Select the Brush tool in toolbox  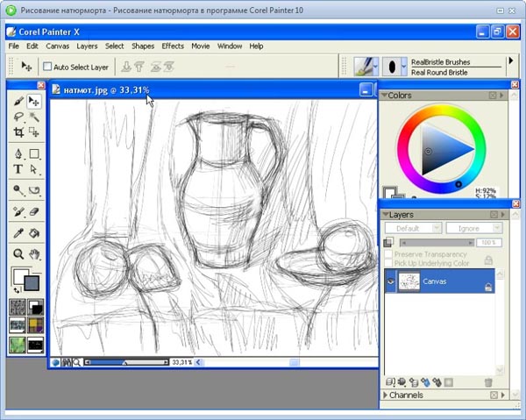tap(18, 102)
